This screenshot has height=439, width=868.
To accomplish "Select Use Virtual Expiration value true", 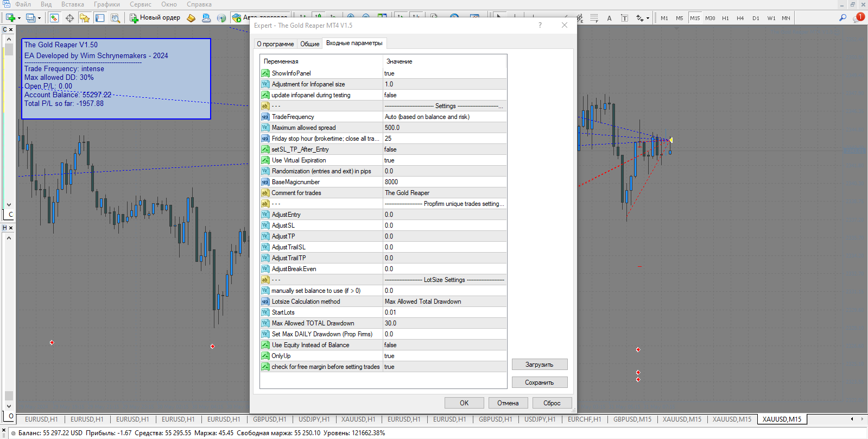I will pyautogui.click(x=445, y=160).
